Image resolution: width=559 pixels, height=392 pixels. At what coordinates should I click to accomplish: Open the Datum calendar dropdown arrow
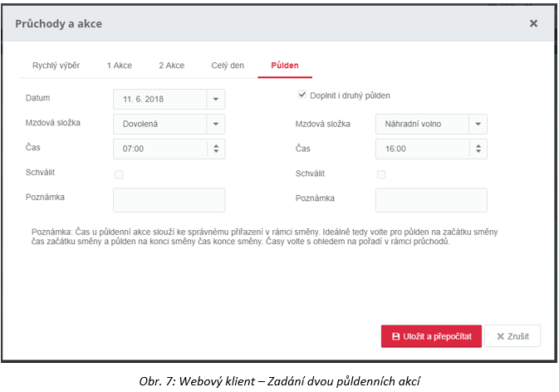(216, 99)
